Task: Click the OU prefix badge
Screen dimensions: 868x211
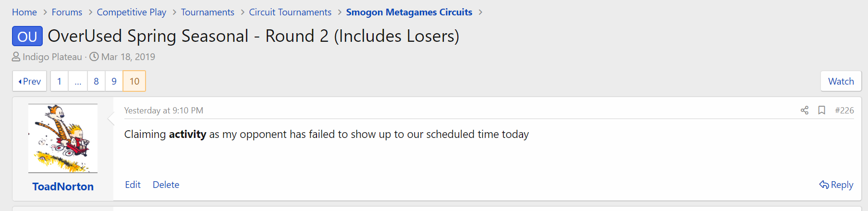Action: pos(27,37)
